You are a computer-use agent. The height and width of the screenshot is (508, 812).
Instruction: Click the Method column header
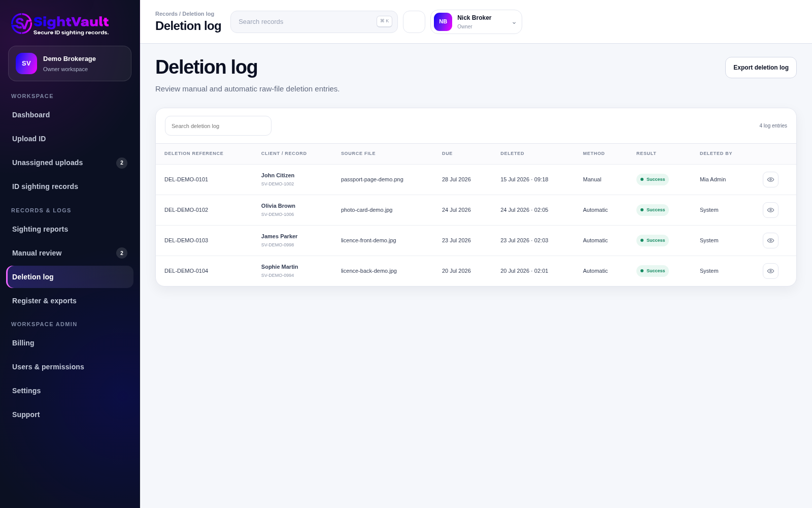(594, 153)
